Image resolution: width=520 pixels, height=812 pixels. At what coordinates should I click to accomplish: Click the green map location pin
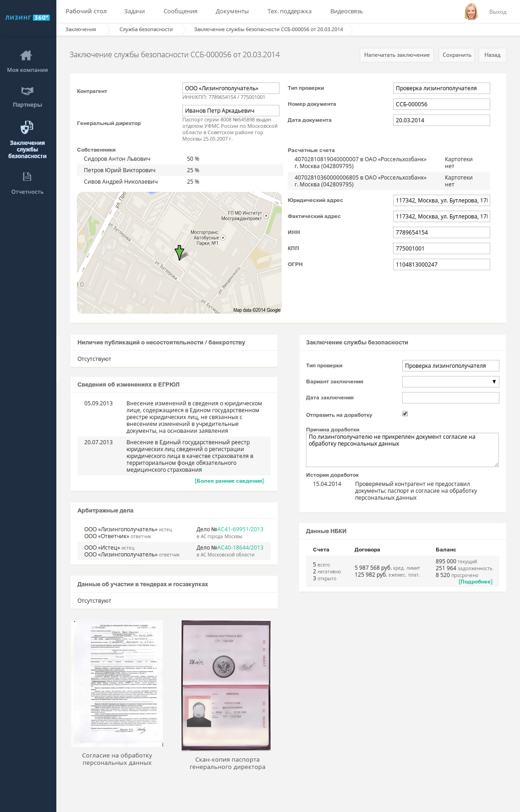180,252
